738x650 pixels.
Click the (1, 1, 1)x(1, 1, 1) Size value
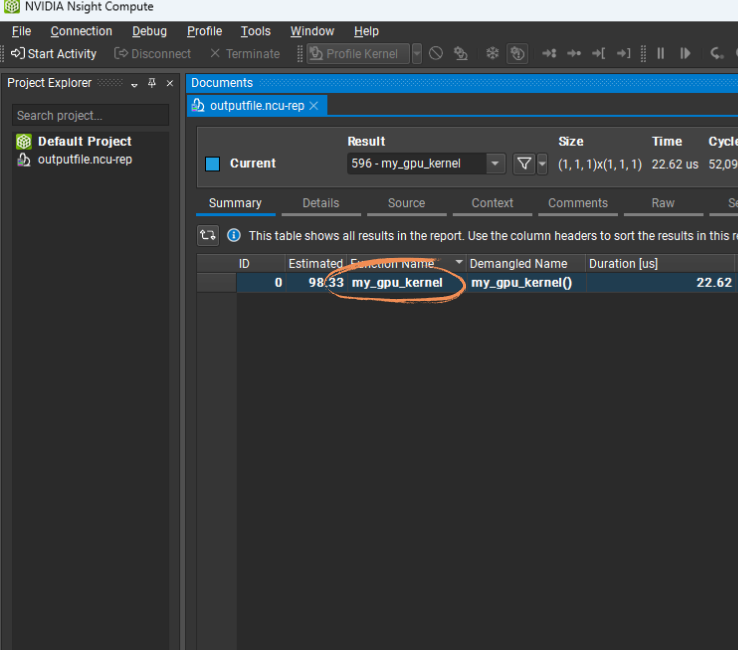[x=600, y=164]
